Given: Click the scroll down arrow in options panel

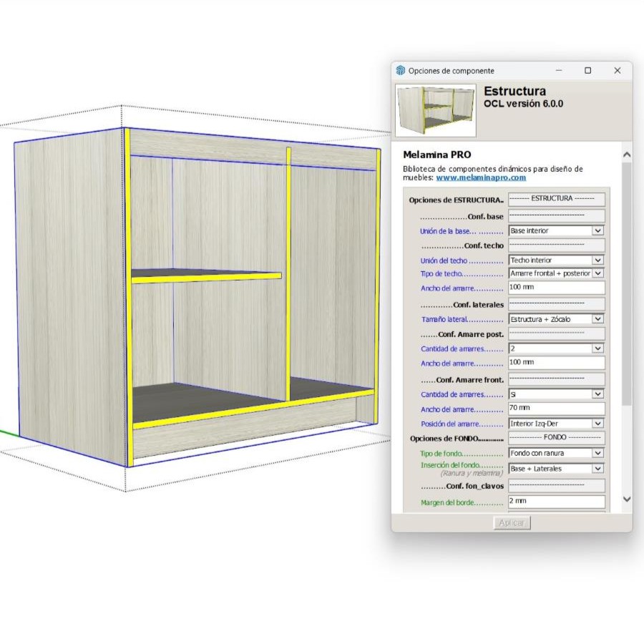Looking at the screenshot, I should (627, 499).
